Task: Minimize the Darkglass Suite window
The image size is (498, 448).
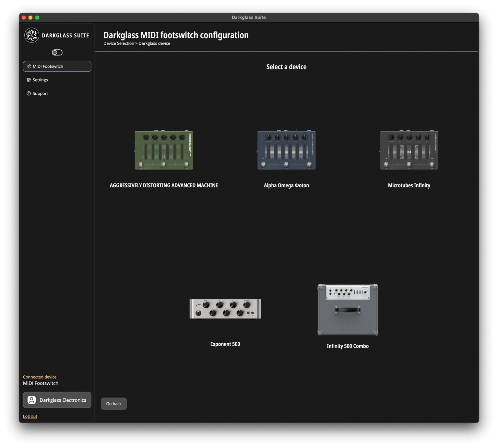Action: coord(30,18)
